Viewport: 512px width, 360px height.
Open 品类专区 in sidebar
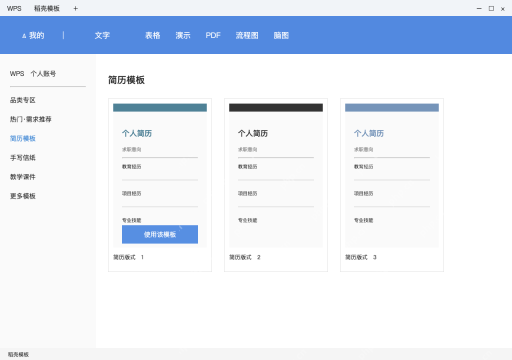point(23,100)
